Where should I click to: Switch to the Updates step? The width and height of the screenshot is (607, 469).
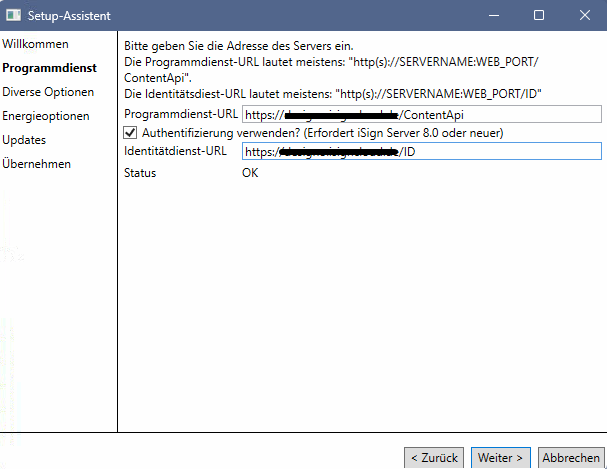[x=24, y=140]
